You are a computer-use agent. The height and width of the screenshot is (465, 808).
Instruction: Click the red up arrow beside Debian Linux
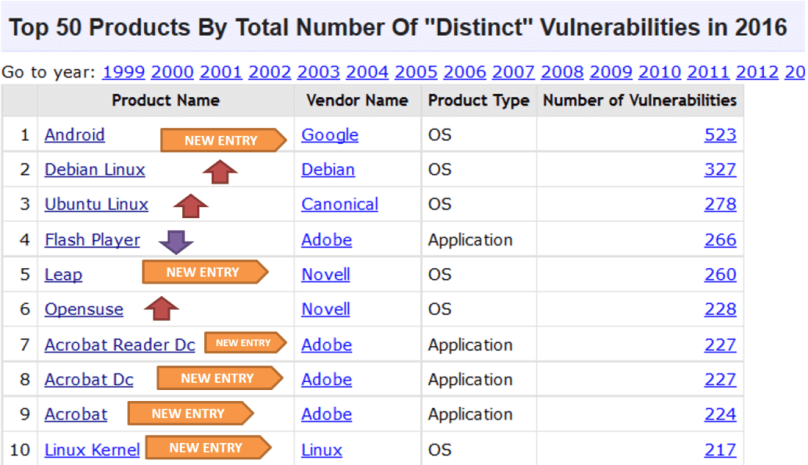point(220,172)
